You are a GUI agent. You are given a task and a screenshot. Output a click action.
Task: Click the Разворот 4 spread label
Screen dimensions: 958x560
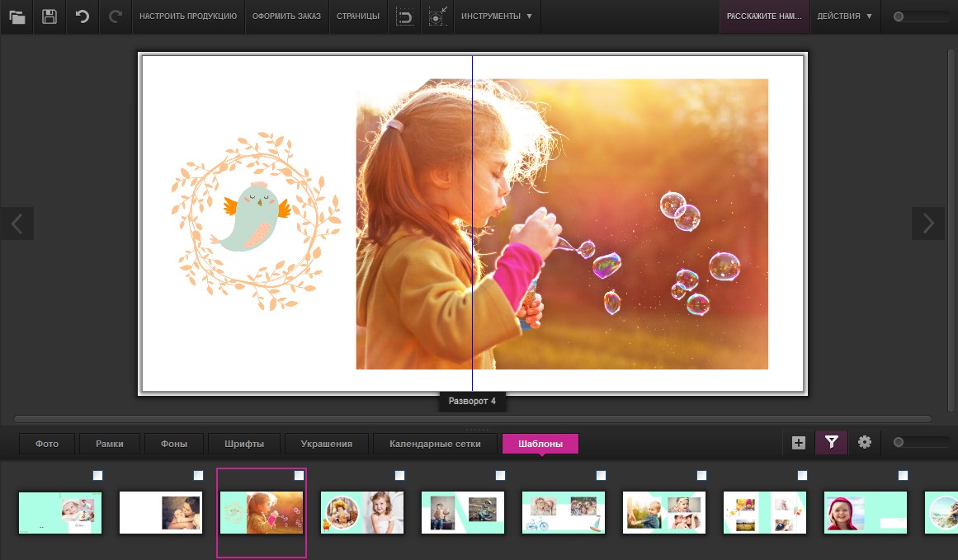pyautogui.click(x=472, y=401)
